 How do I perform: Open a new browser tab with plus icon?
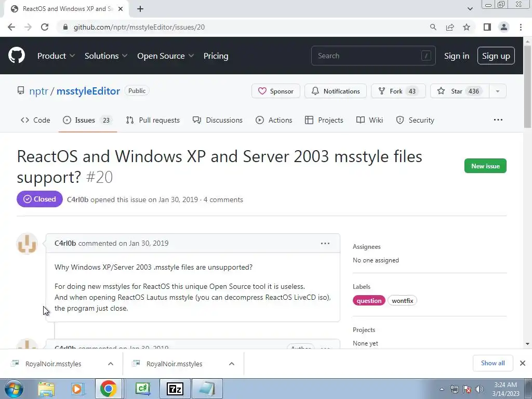(140, 9)
